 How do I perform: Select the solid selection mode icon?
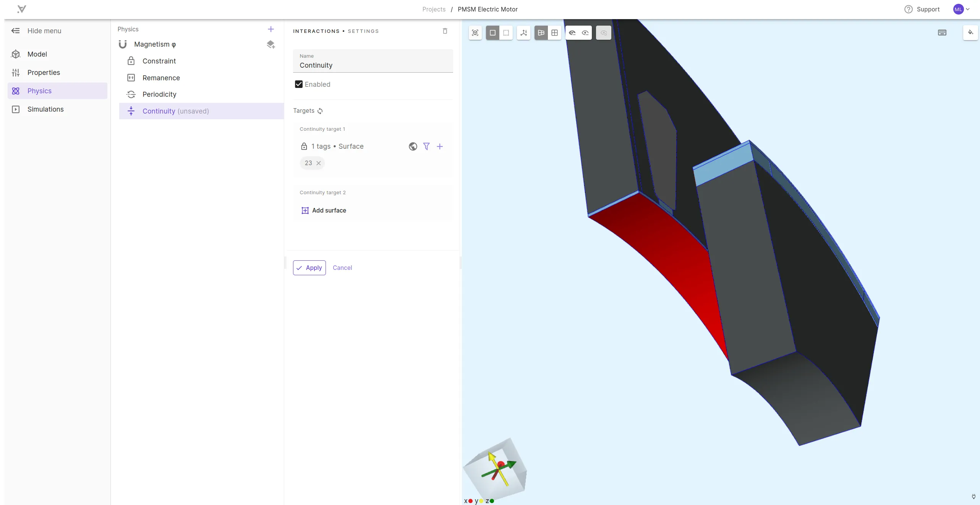[x=492, y=33]
